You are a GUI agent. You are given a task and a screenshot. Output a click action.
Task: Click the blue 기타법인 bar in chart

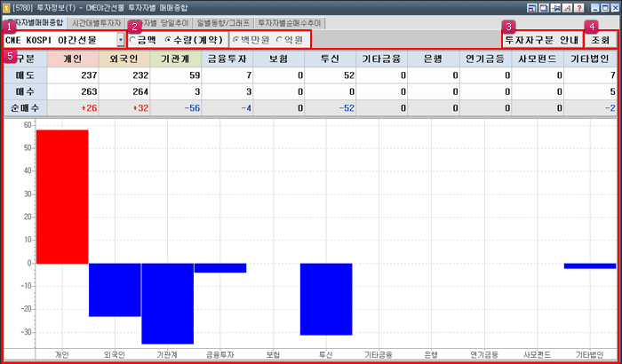pos(590,266)
